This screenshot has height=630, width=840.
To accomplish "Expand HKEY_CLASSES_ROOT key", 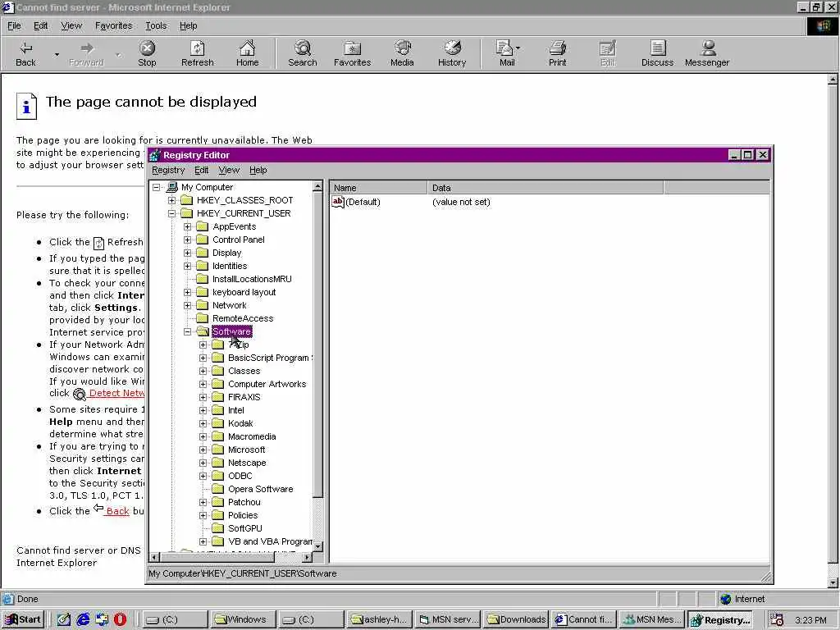I will click(x=171, y=200).
